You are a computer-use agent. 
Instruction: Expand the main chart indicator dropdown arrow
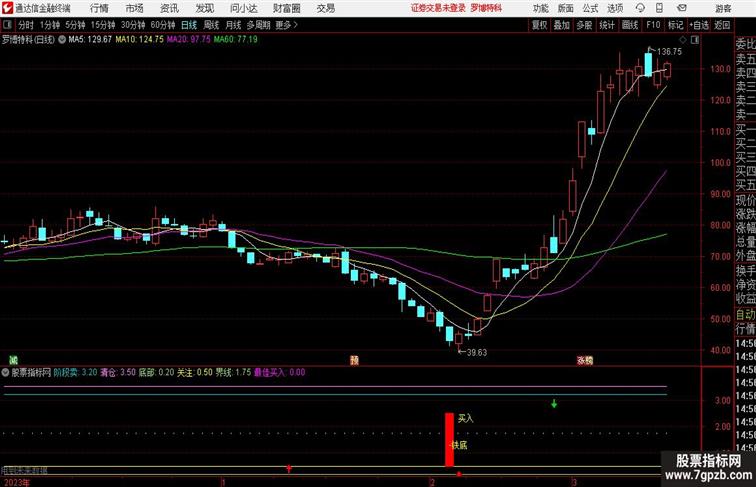click(x=62, y=40)
